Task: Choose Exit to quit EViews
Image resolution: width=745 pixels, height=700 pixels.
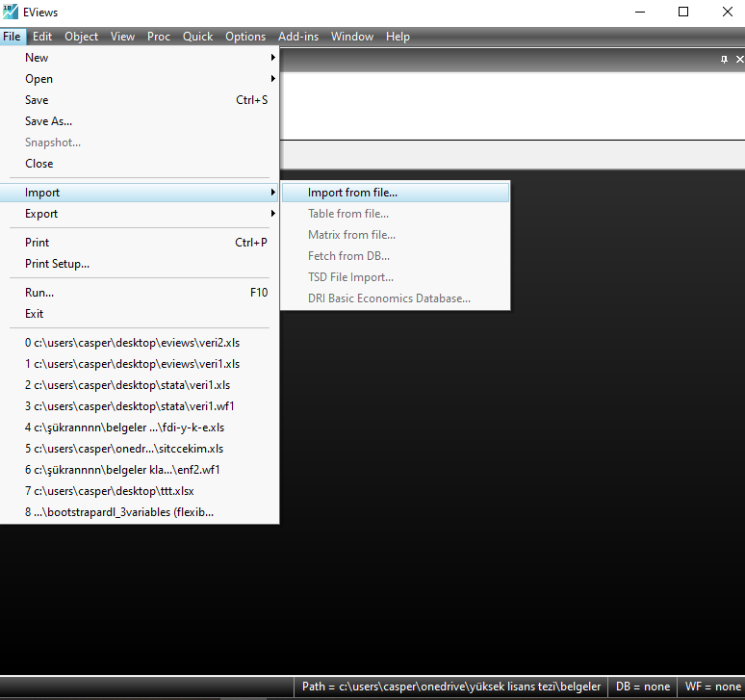Action: (x=140, y=314)
